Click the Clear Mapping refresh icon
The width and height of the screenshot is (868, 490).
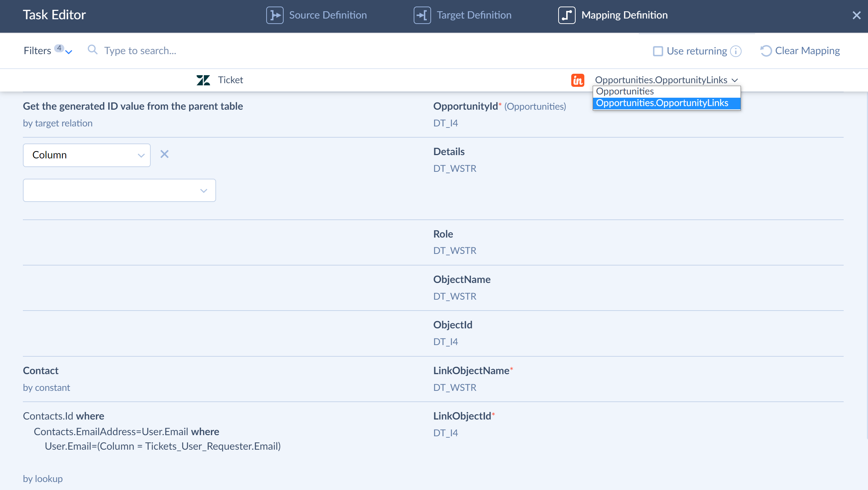766,50
